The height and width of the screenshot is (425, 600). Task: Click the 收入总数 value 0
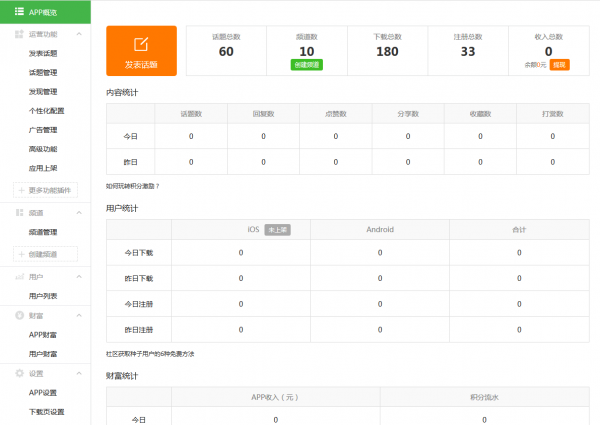(x=548, y=51)
